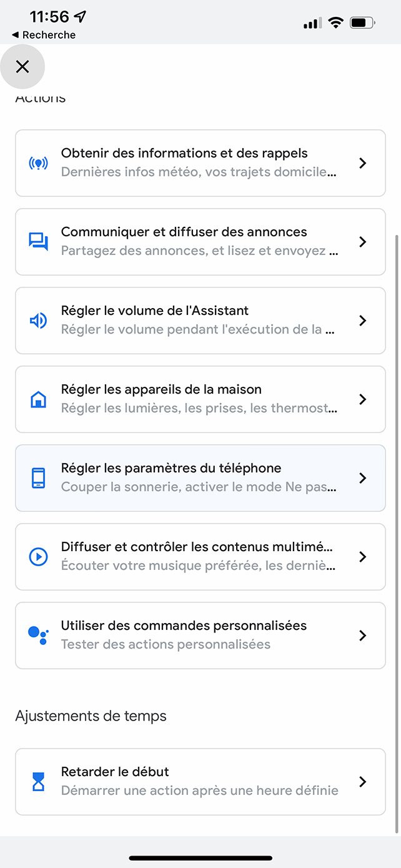Open Diffuser et contrôler les contenus multimédias

point(200,557)
